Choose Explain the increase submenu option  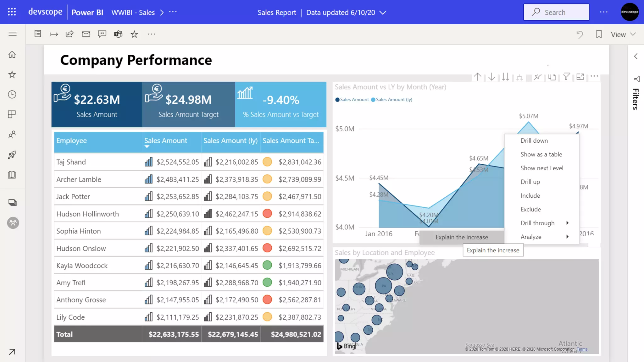[461, 237]
